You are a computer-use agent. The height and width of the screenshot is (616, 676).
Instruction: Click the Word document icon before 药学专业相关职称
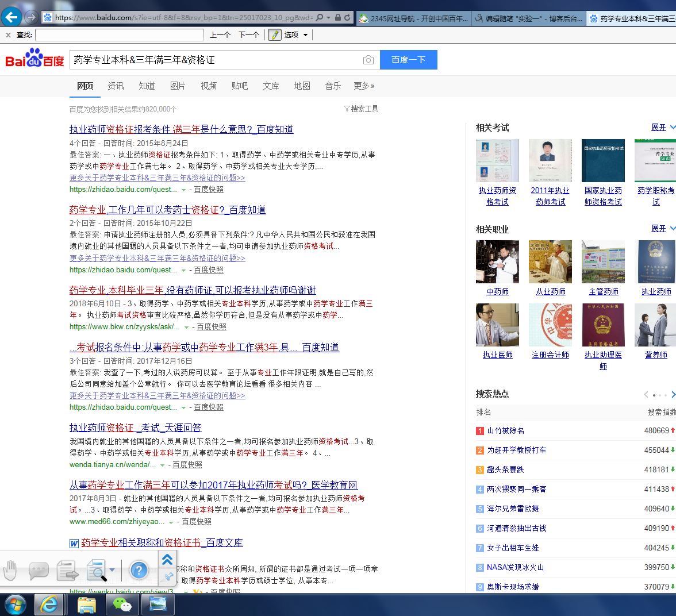(x=74, y=543)
